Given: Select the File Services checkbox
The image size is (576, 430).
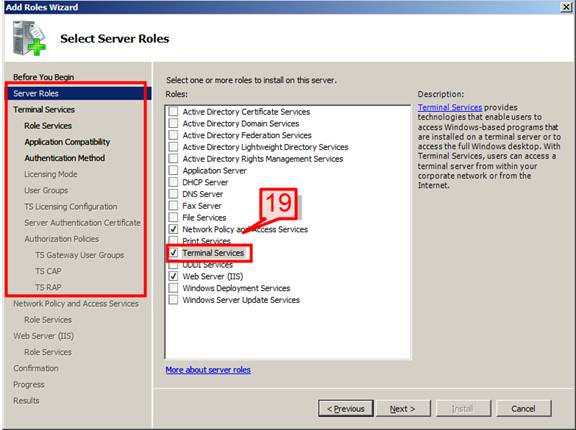Looking at the screenshot, I should [173, 217].
